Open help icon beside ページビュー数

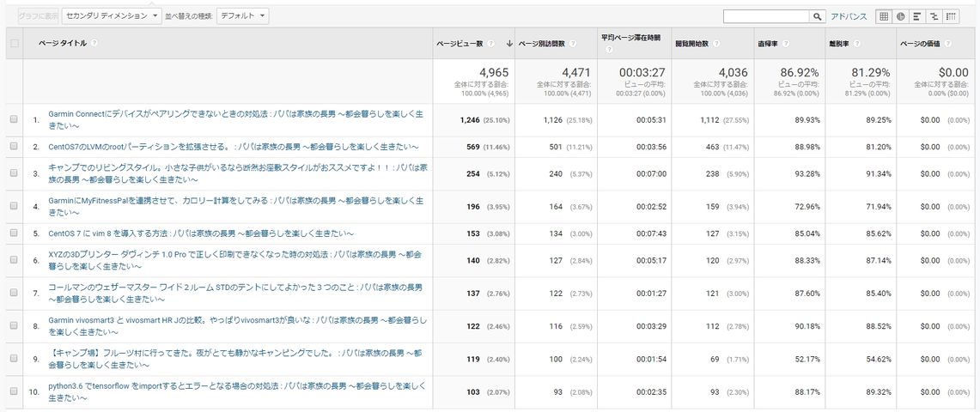[491, 44]
